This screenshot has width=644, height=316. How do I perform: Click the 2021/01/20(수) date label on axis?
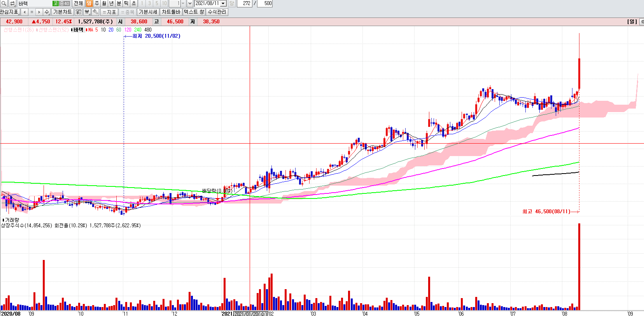251,314
